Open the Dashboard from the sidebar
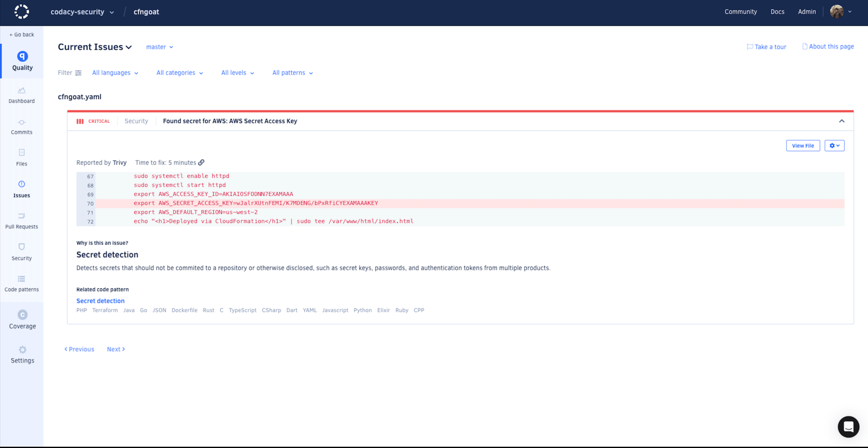 [x=21, y=94]
